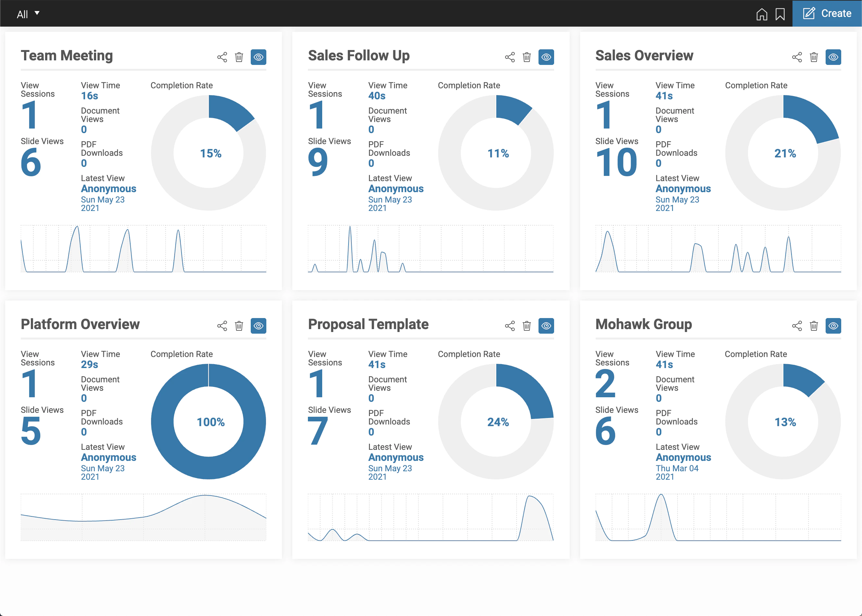862x616 pixels.
Task: Delete the Sales Overview presentation
Action: pyautogui.click(x=814, y=57)
